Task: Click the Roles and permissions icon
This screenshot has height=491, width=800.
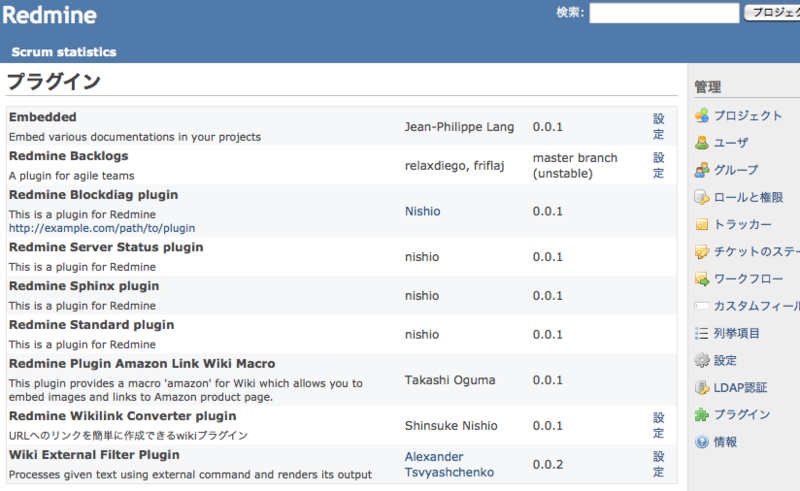Action: 702,197
